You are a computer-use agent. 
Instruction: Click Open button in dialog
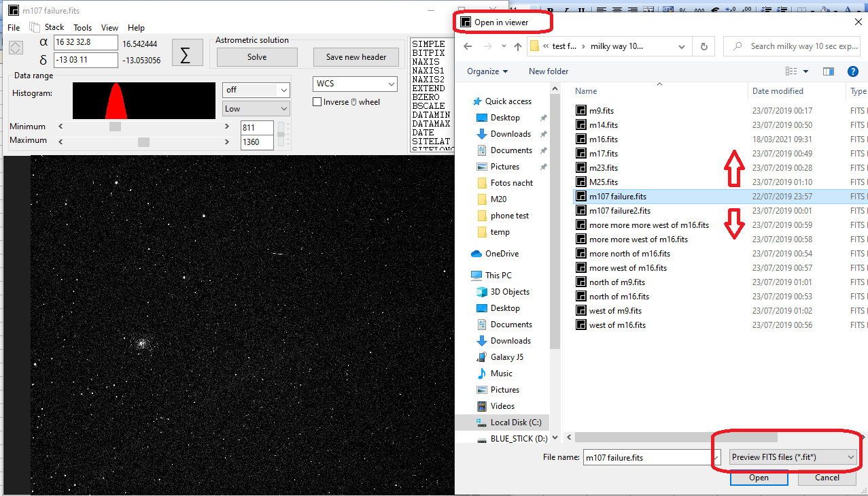(759, 478)
